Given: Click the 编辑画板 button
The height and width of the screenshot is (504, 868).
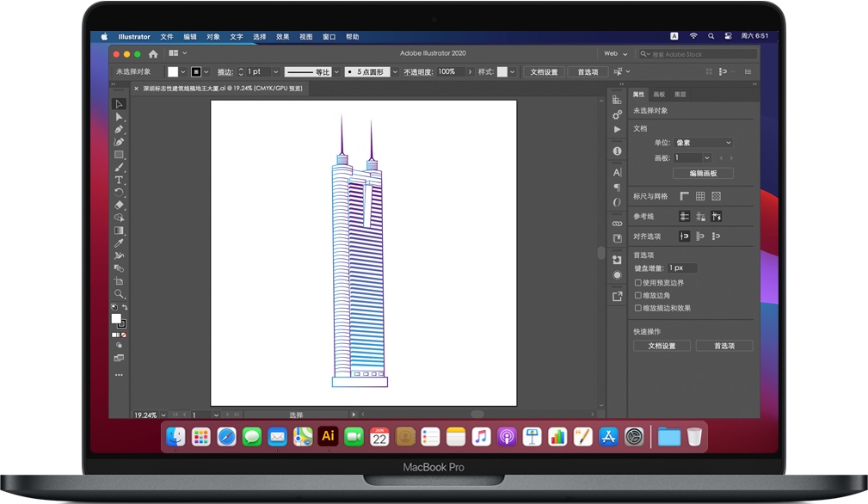Looking at the screenshot, I should click(705, 173).
